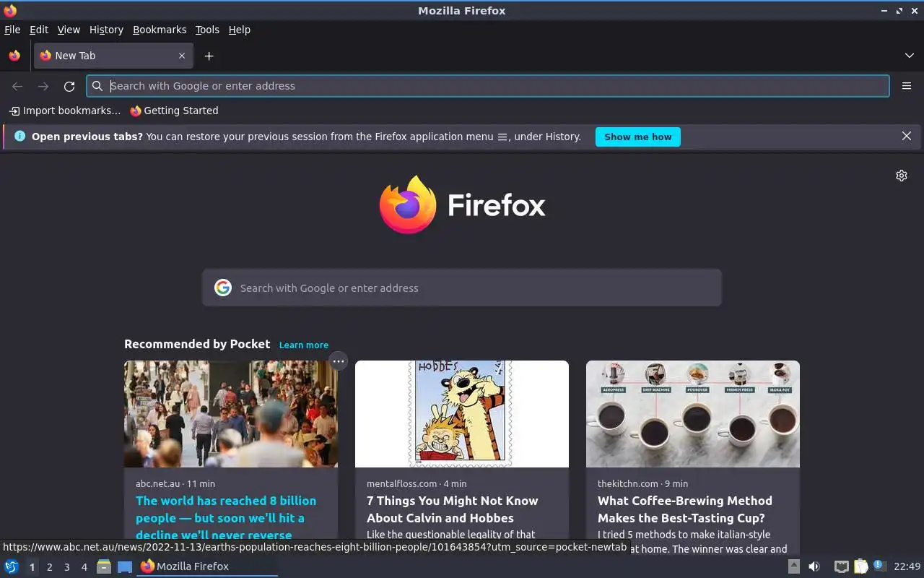
Task: Switch to workspace 2
Action: pyautogui.click(x=49, y=567)
